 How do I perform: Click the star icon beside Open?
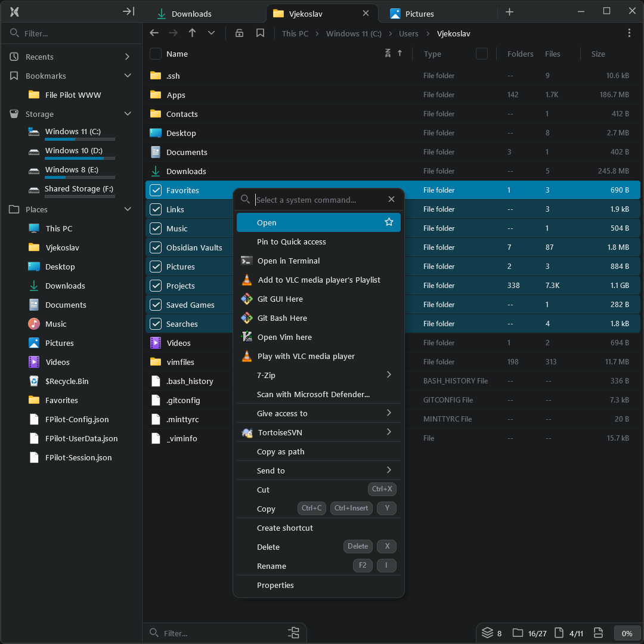click(389, 222)
